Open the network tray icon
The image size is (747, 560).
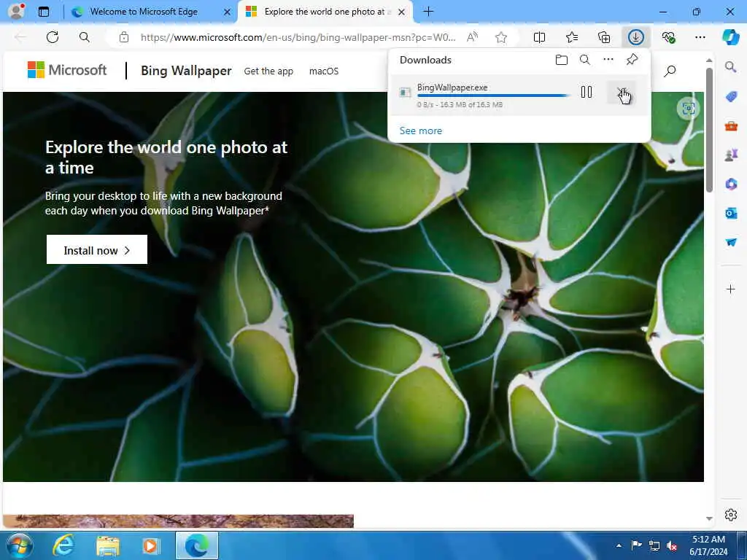point(654,545)
